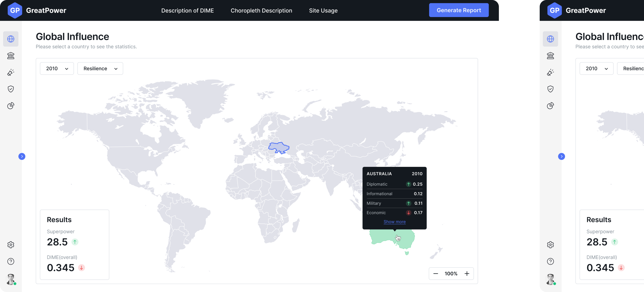Viewport: 644px width, 292px height.
Task: Select the satellite sidebar icon
Action: point(11,72)
